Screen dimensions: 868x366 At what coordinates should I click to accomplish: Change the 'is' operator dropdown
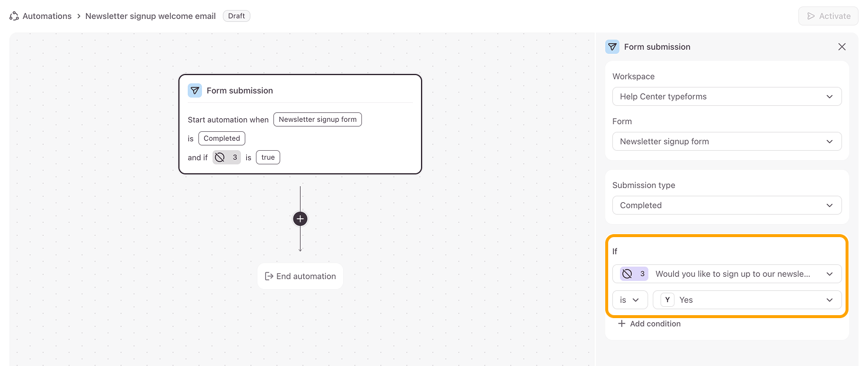click(x=629, y=300)
